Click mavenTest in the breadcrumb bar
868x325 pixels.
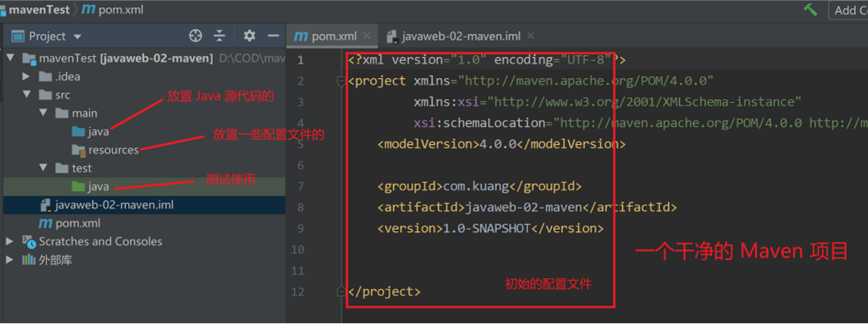tap(39, 10)
